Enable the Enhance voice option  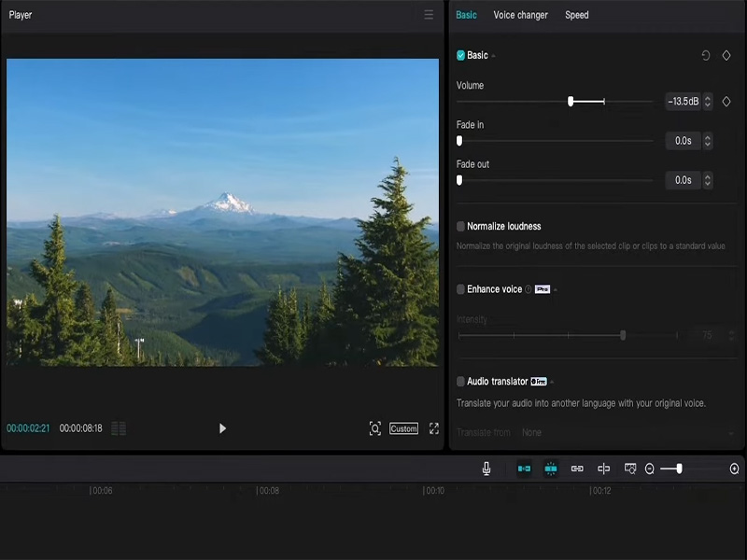459,289
